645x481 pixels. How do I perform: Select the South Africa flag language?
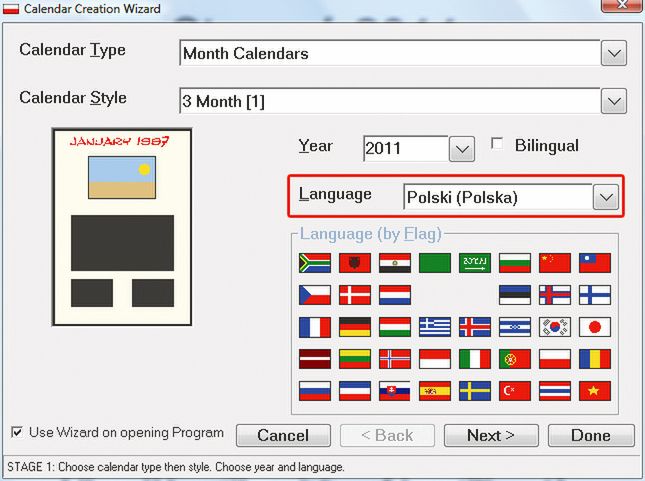[x=315, y=263]
